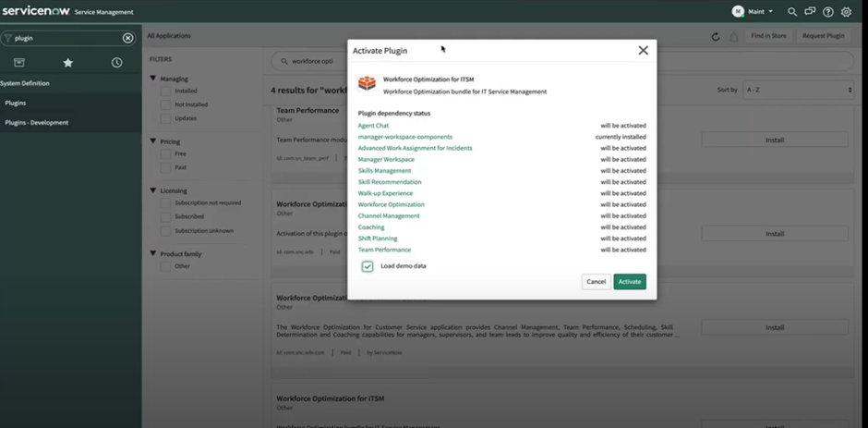Open the Shift Planning dependency link
Screen dimensions: 868x428
pyautogui.click(x=378, y=238)
